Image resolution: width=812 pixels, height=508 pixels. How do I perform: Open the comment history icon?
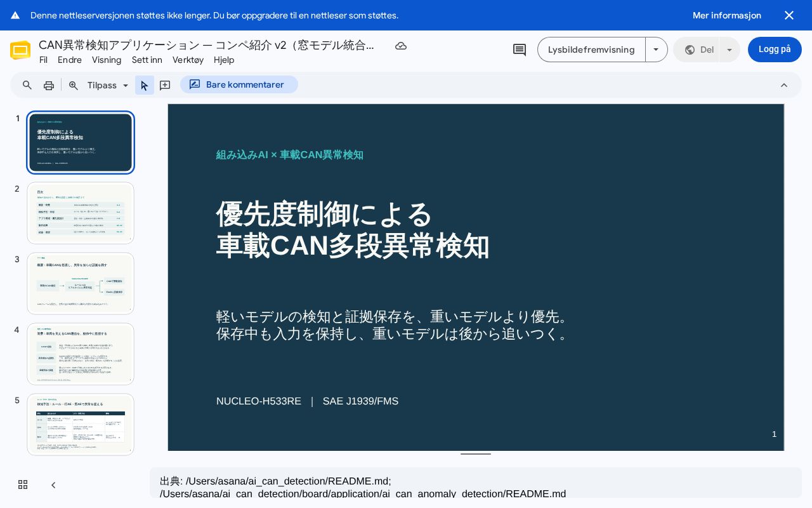pyautogui.click(x=520, y=50)
